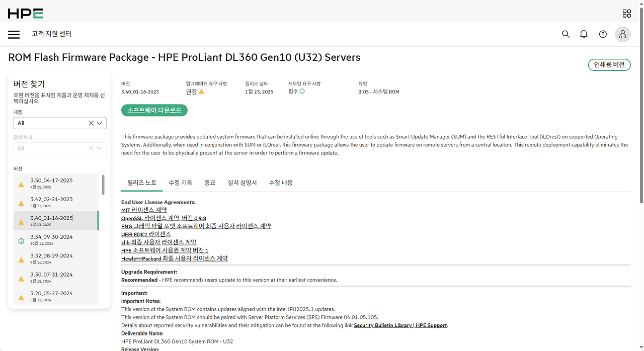Switch to the 수정 기록 tab
The width and height of the screenshot is (644, 351).
coord(180,183)
